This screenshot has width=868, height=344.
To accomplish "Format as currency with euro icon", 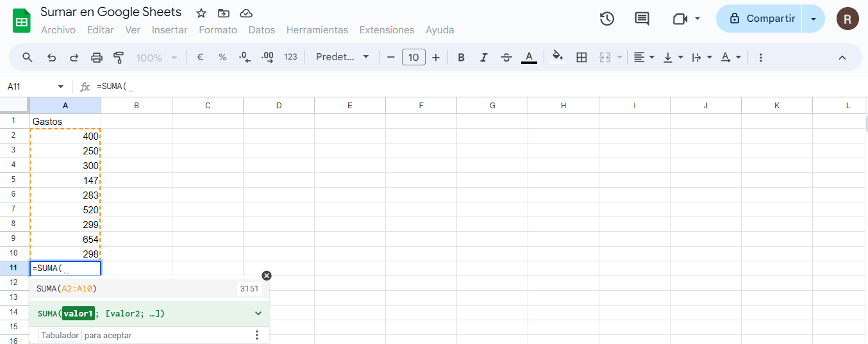I will pyautogui.click(x=200, y=57).
